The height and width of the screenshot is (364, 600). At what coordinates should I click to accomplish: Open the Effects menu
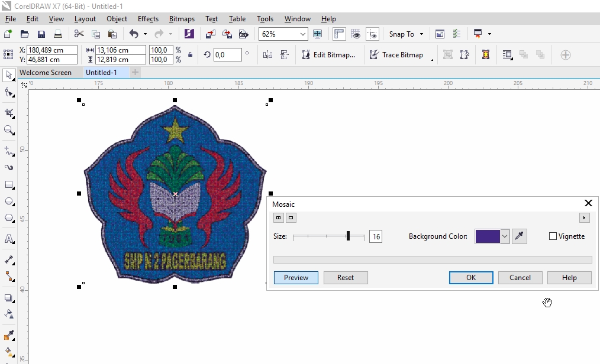point(148,19)
